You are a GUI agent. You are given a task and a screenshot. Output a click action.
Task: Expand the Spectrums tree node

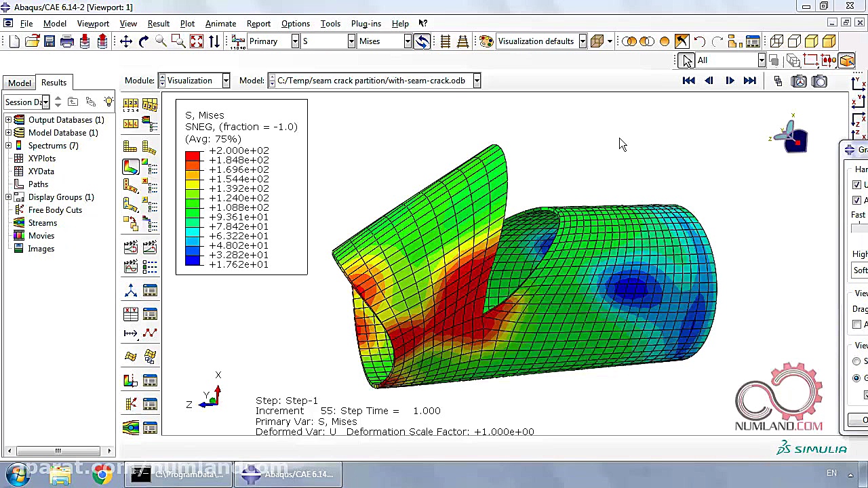coord(8,146)
